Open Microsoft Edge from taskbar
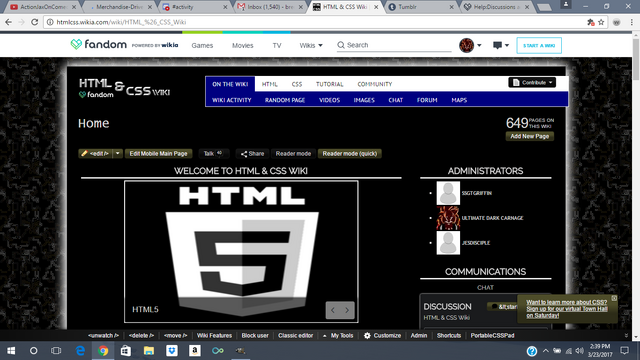Screen dimensions: 640x360 (x=80, y=350)
